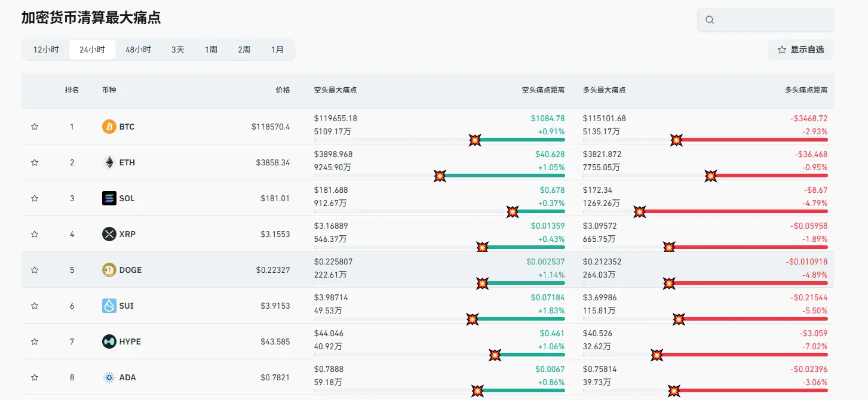Click SUI long pain point explosion marker
This screenshot has height=400, width=868.
tap(679, 319)
